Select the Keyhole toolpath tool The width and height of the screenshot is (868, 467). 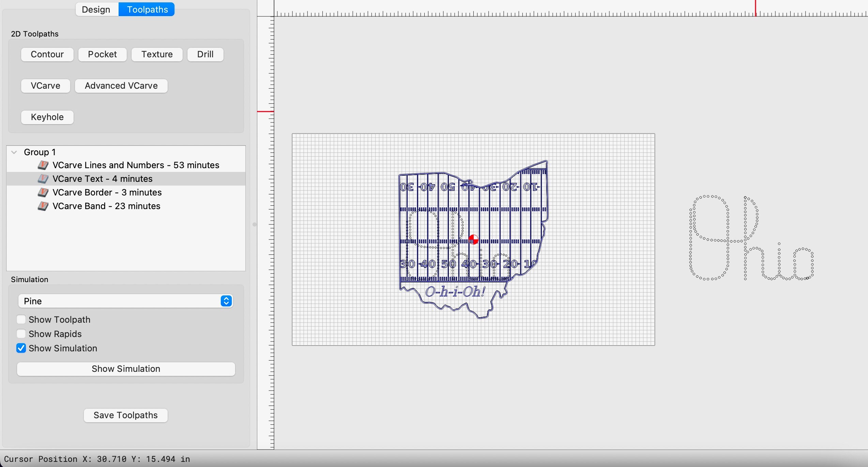point(47,117)
